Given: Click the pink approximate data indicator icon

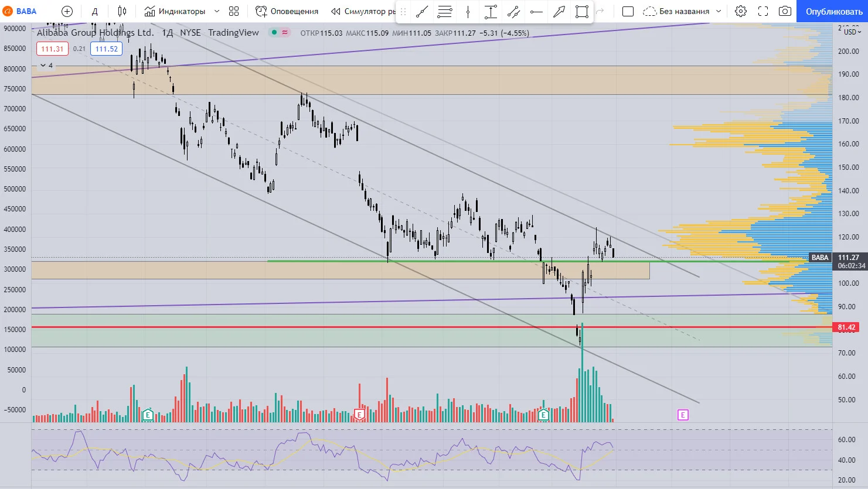Looking at the screenshot, I should pos(285,33).
